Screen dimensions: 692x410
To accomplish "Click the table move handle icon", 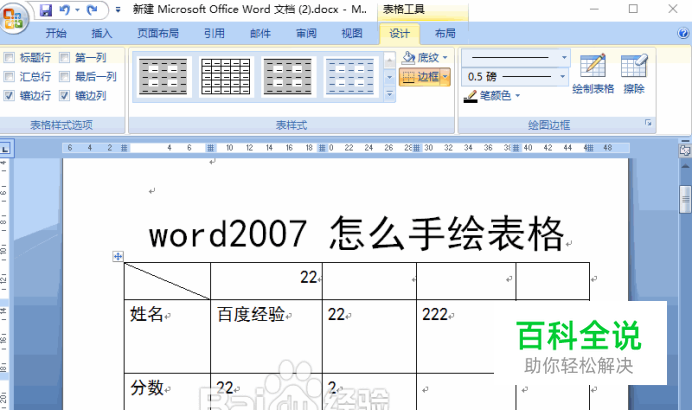I will [118, 256].
